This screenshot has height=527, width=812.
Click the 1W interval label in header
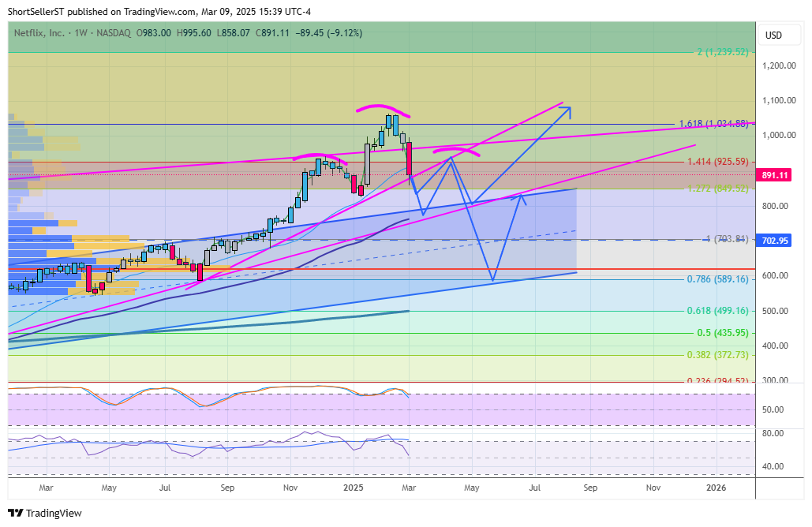tap(80, 33)
